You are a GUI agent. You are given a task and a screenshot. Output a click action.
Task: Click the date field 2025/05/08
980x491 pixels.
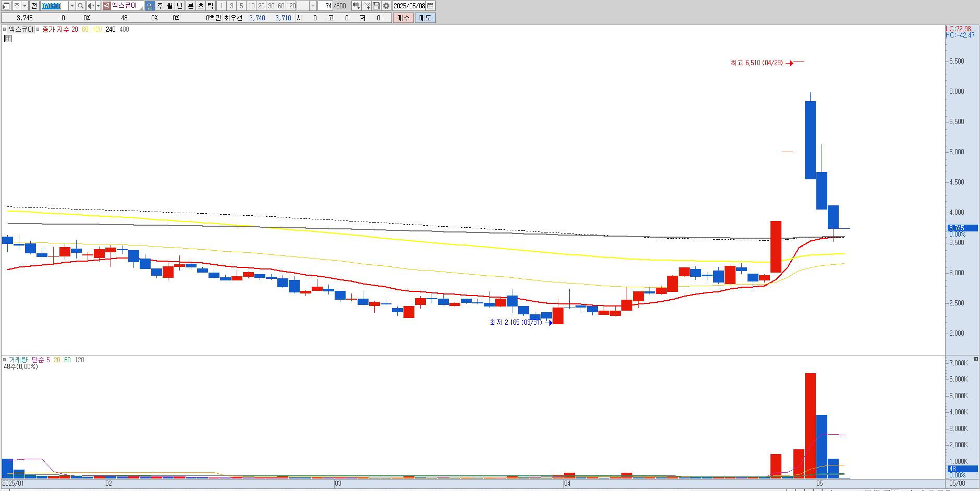tap(409, 6)
